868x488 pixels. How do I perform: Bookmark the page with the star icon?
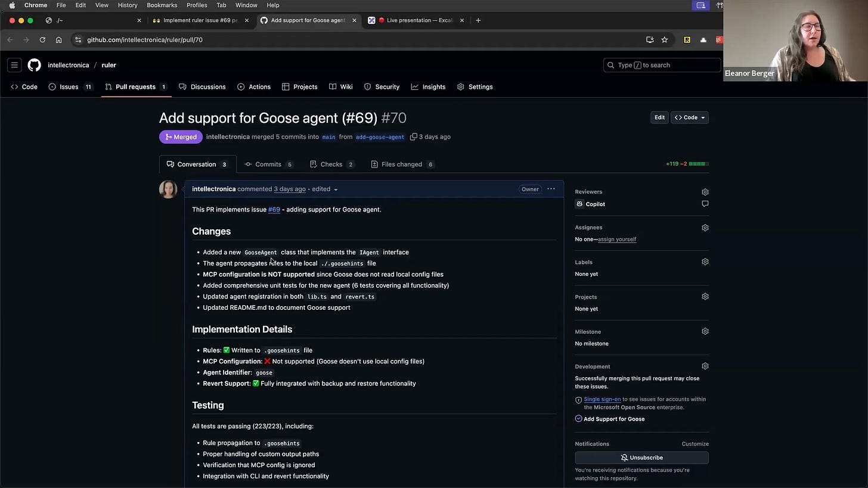pos(664,39)
